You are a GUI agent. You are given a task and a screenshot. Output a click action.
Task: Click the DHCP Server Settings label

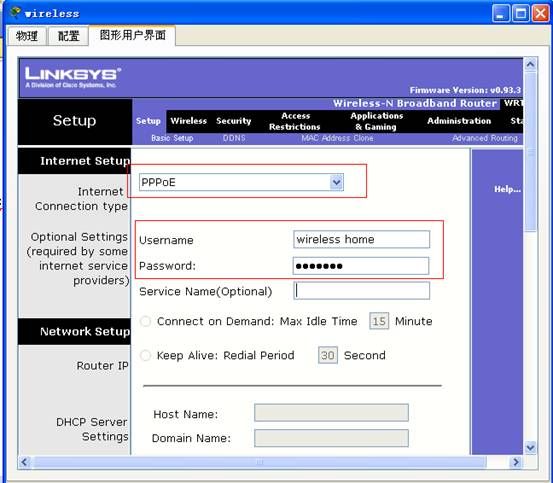(x=92, y=429)
